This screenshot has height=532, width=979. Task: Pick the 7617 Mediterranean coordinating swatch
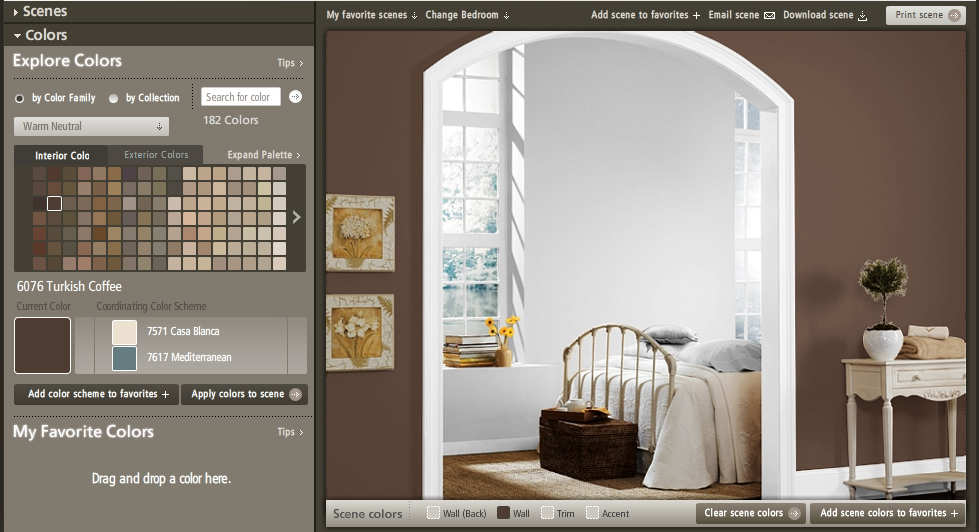click(125, 358)
